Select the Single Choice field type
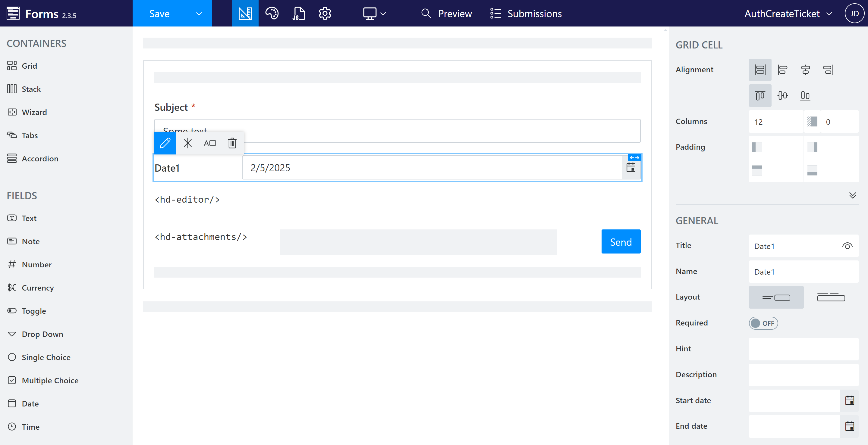868x445 pixels. pos(39,357)
